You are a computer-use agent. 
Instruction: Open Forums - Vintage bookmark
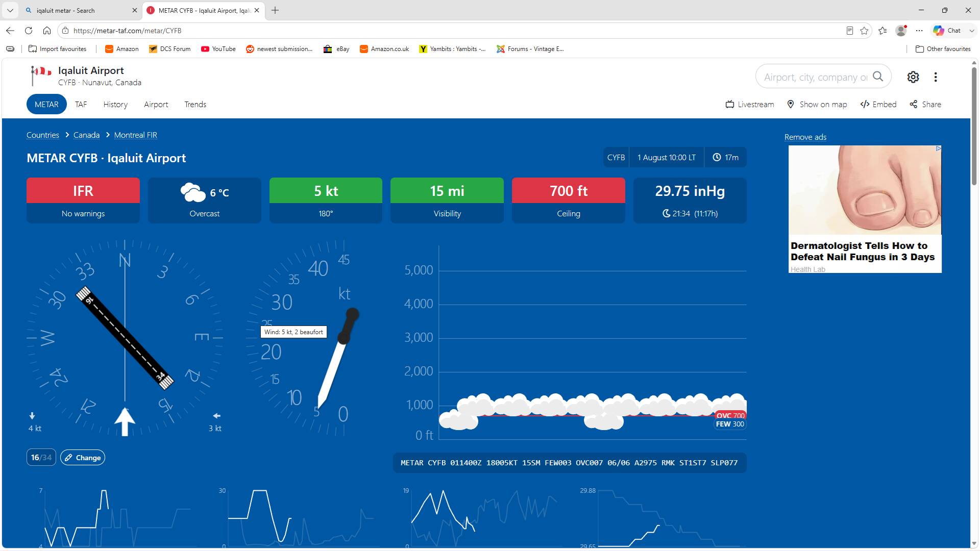point(530,49)
